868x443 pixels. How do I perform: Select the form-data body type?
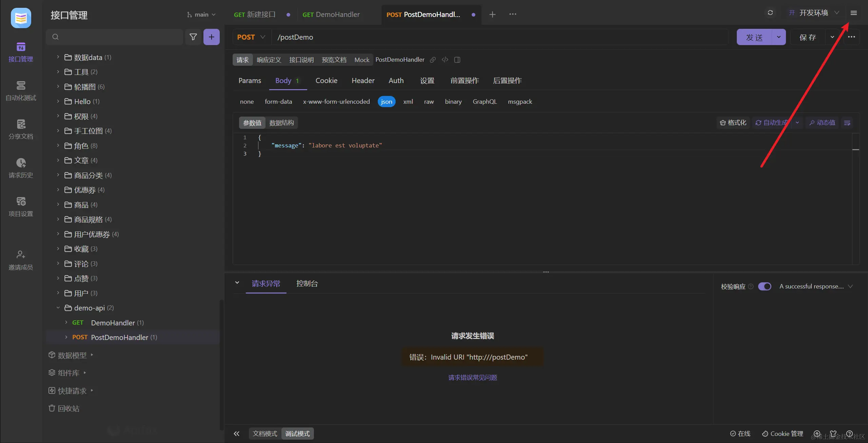tap(278, 102)
